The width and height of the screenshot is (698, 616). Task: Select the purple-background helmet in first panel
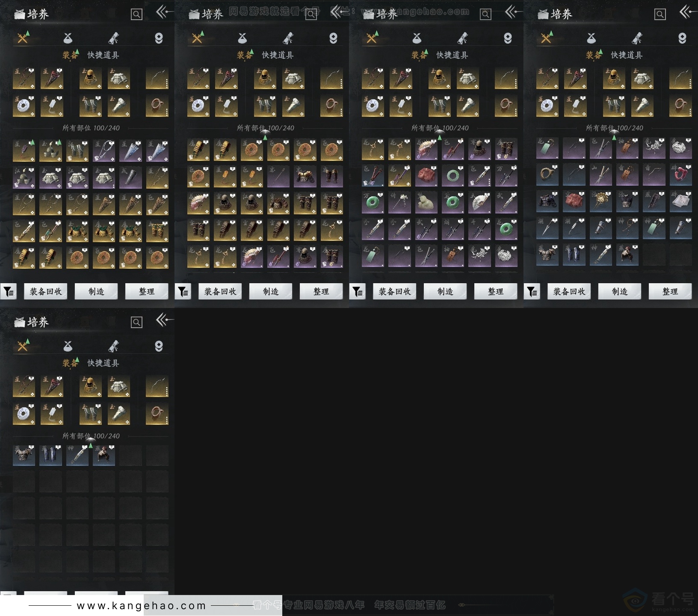tap(24, 178)
